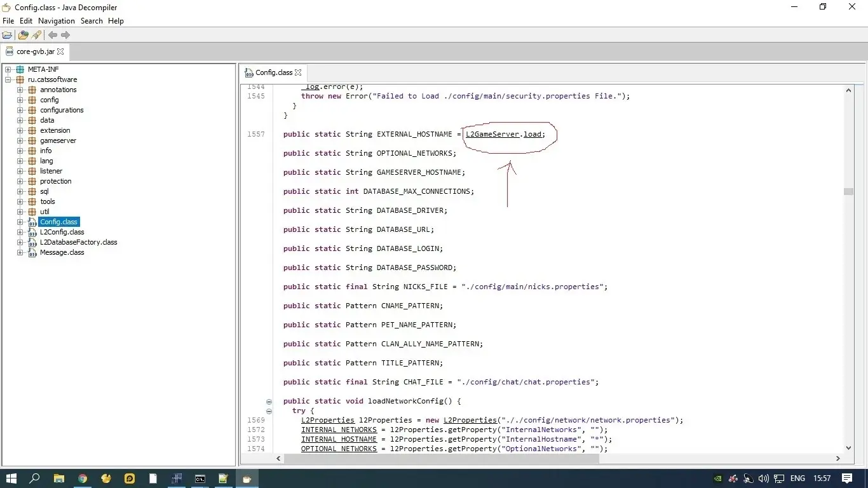The height and width of the screenshot is (488, 868).
Task: Open the command prompt taskbar icon
Action: 200,478
